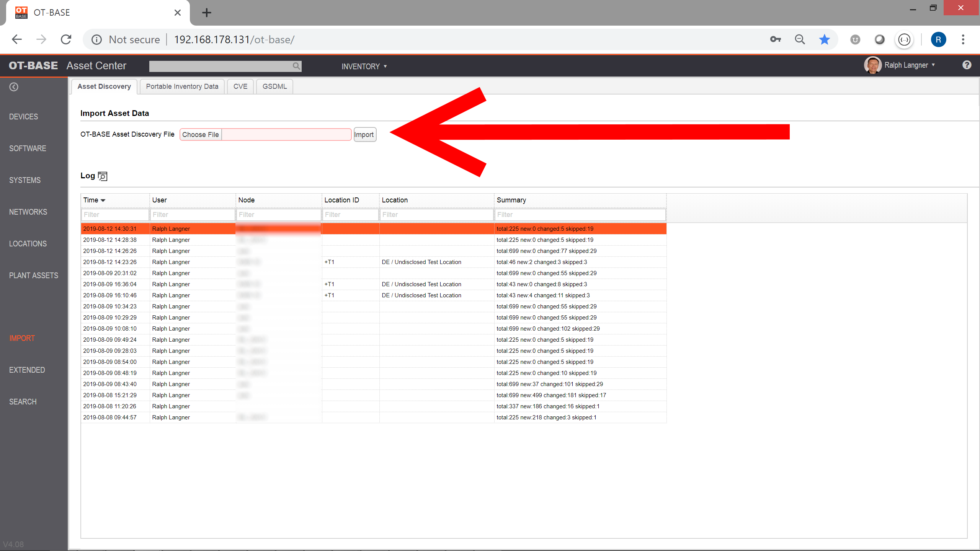The width and height of the screenshot is (980, 551).
Task: Click the site info icon in address bar
Action: [x=96, y=39]
